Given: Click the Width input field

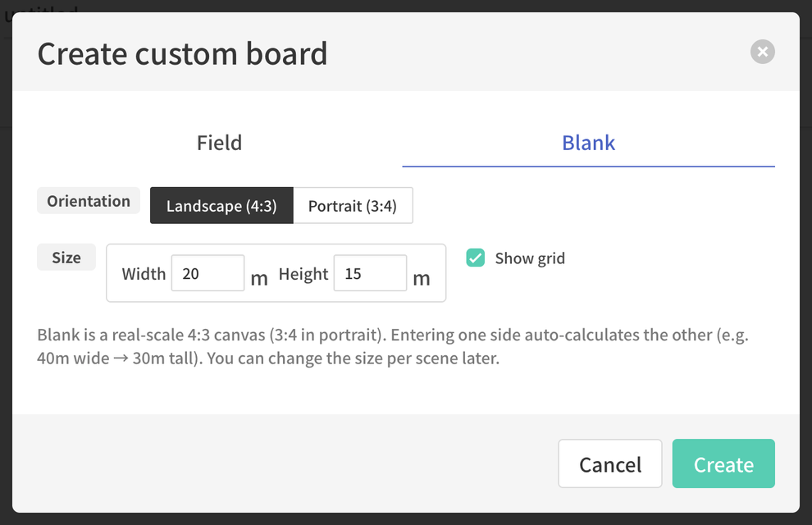Looking at the screenshot, I should [208, 273].
